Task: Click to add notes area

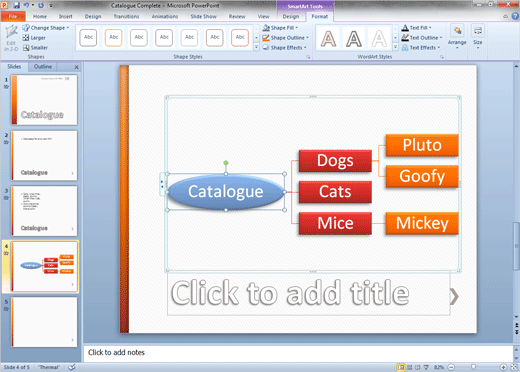Action: (297, 353)
